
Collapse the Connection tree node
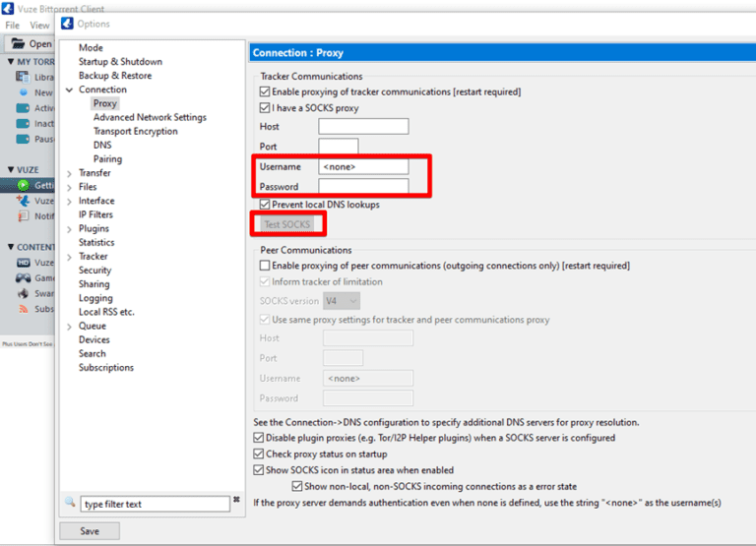[x=70, y=90]
